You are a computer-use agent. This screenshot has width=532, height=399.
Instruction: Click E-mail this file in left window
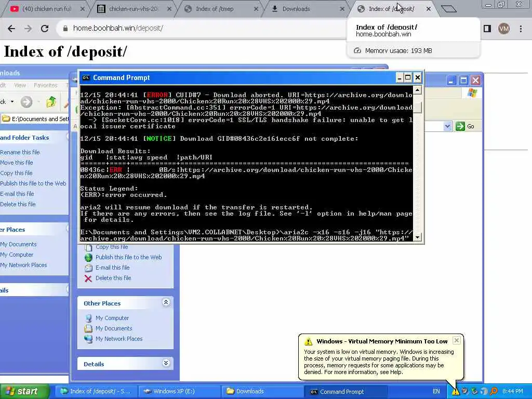(x=17, y=194)
